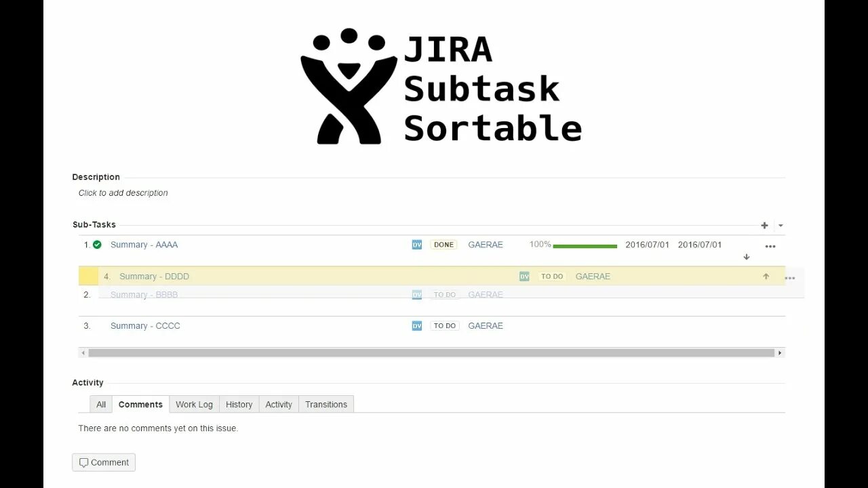Open Summary - AAAA sub-task link

pyautogui.click(x=144, y=245)
